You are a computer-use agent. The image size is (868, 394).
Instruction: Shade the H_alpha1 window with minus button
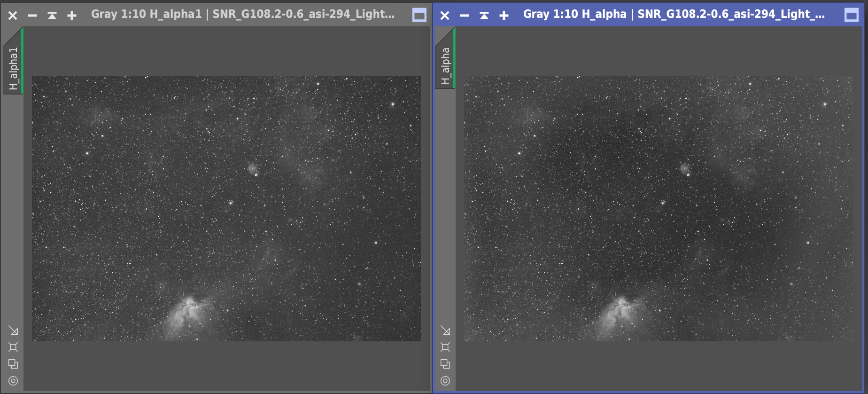tap(32, 16)
